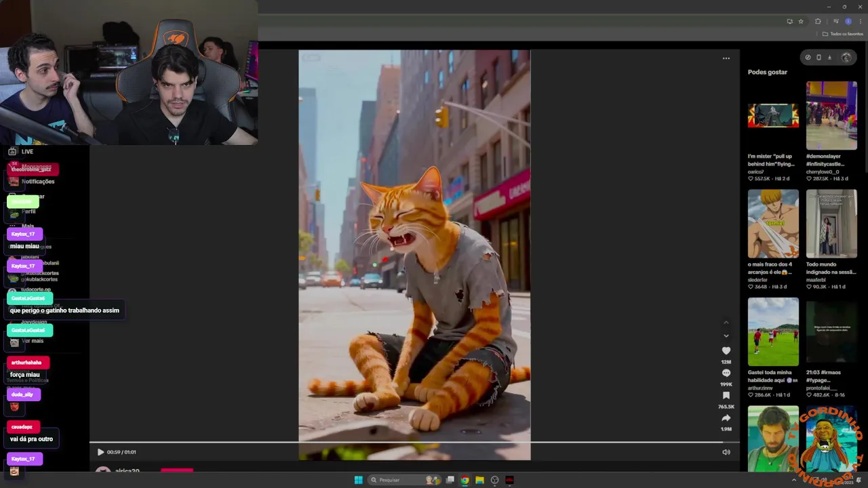Go to next video with down arrow

point(726,336)
